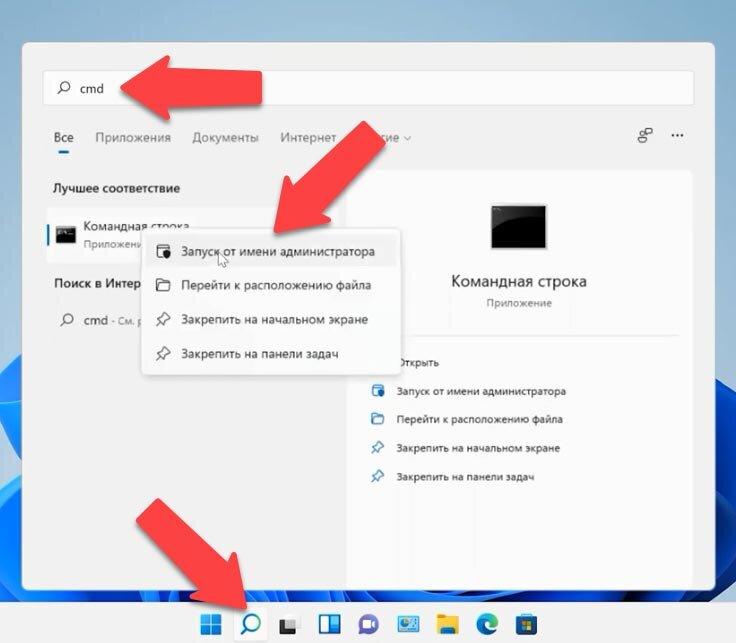736x643 pixels.
Task: Choose Закрепить на начальном экране in context menu
Action: tap(271, 319)
